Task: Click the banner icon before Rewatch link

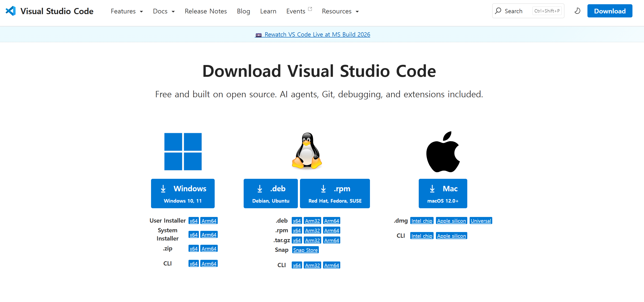Action: coord(258,35)
